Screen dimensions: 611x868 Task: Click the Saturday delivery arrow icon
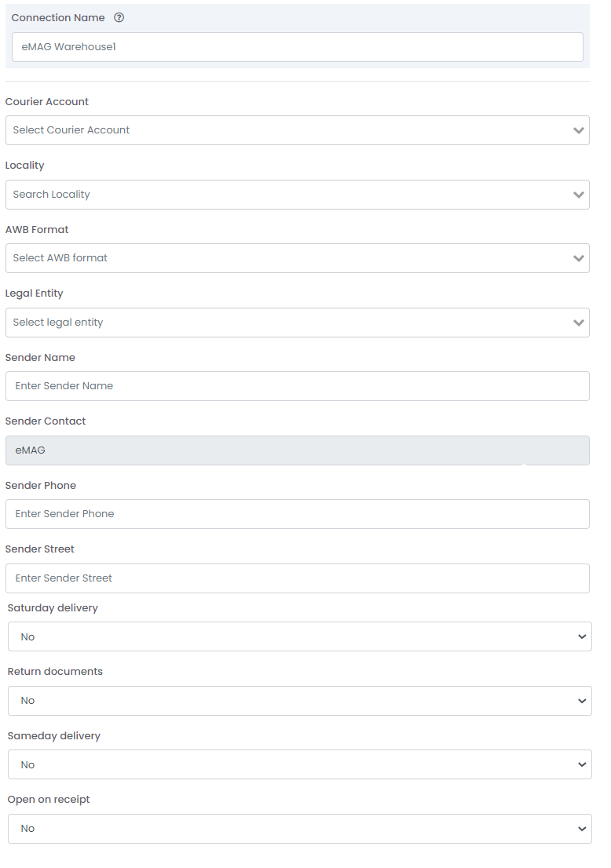tap(582, 636)
